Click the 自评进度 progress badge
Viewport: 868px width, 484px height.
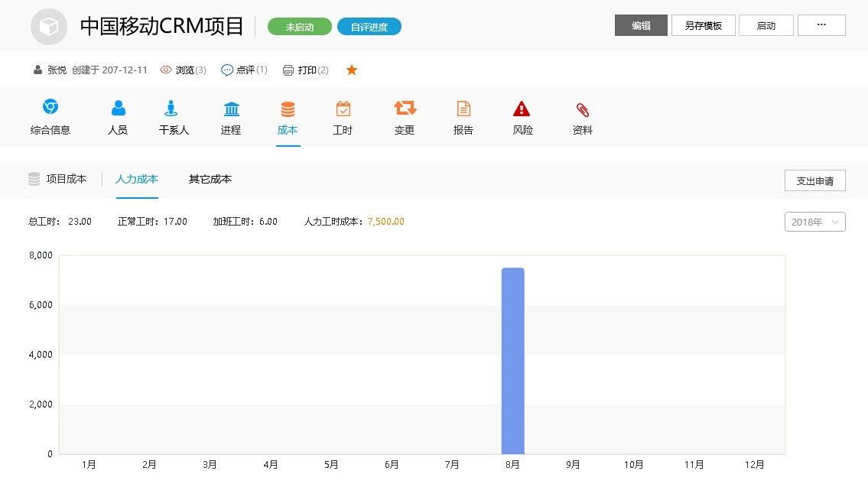tap(369, 27)
